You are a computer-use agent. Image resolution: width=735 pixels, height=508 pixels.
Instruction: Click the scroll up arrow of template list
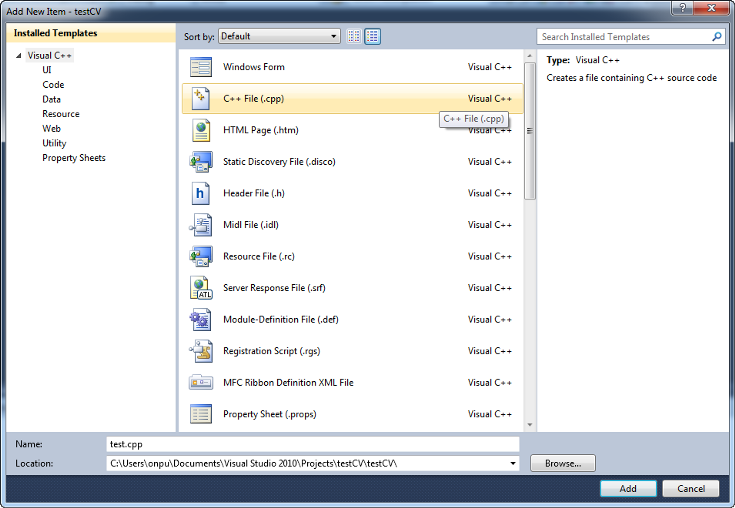pos(530,56)
